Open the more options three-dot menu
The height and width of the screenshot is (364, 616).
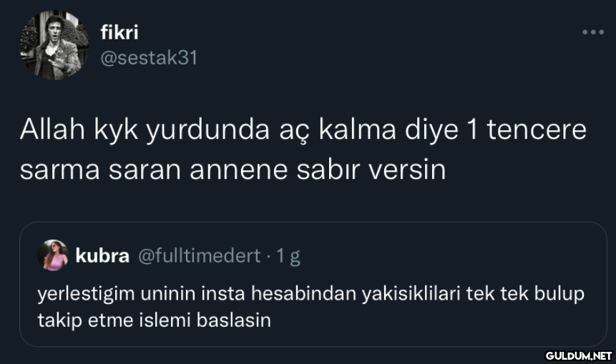pyautogui.click(x=593, y=32)
